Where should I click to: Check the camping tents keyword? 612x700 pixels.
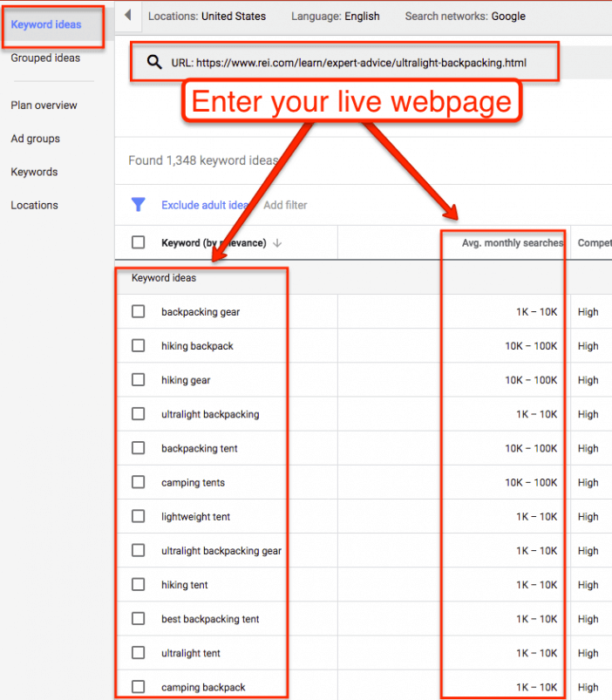click(139, 482)
